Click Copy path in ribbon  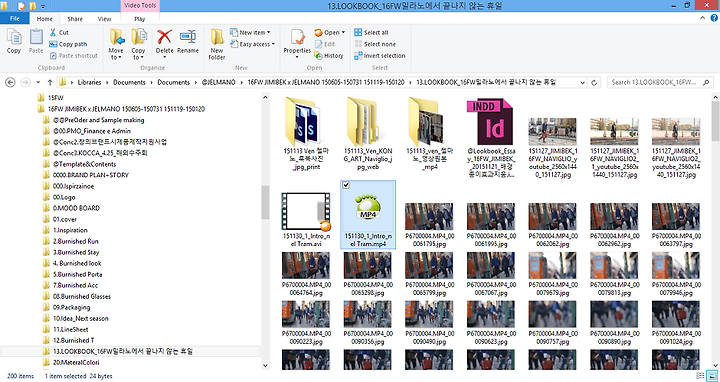coord(68,44)
